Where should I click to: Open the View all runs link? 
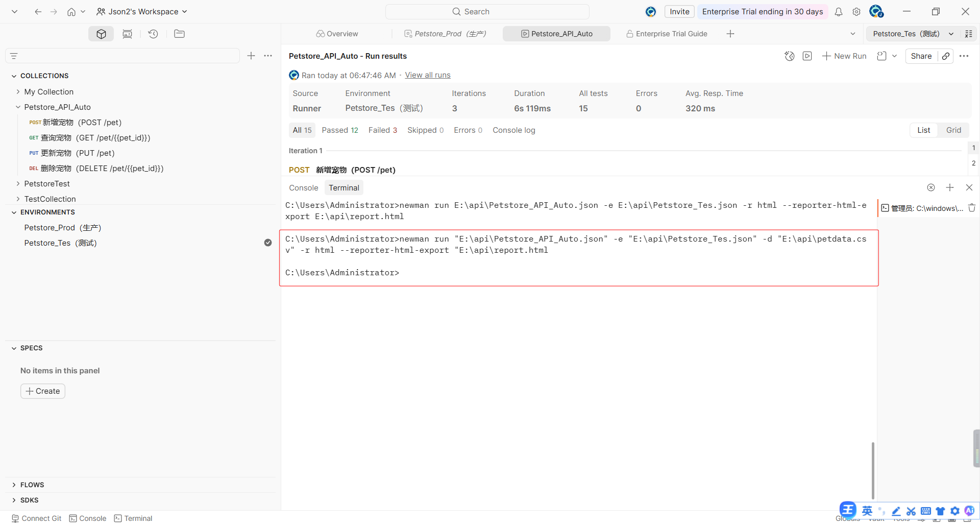[428, 75]
